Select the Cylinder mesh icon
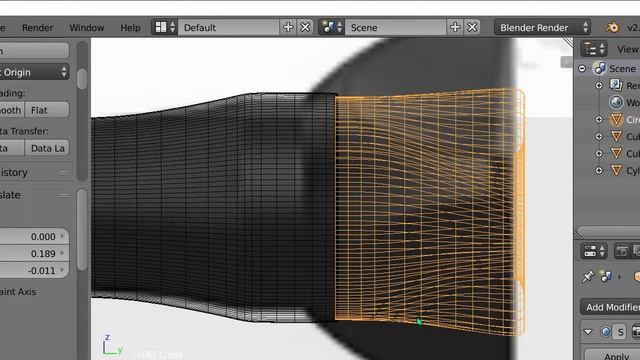 (x=616, y=170)
